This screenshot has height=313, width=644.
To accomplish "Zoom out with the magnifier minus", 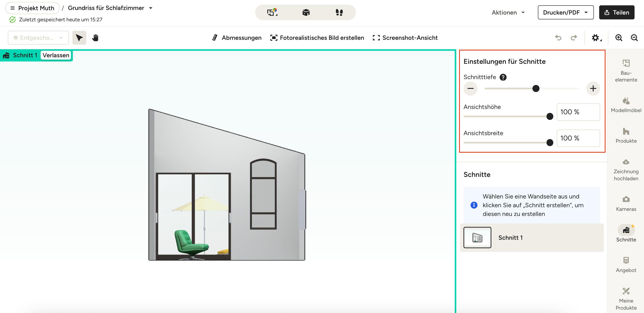I will [x=634, y=38].
